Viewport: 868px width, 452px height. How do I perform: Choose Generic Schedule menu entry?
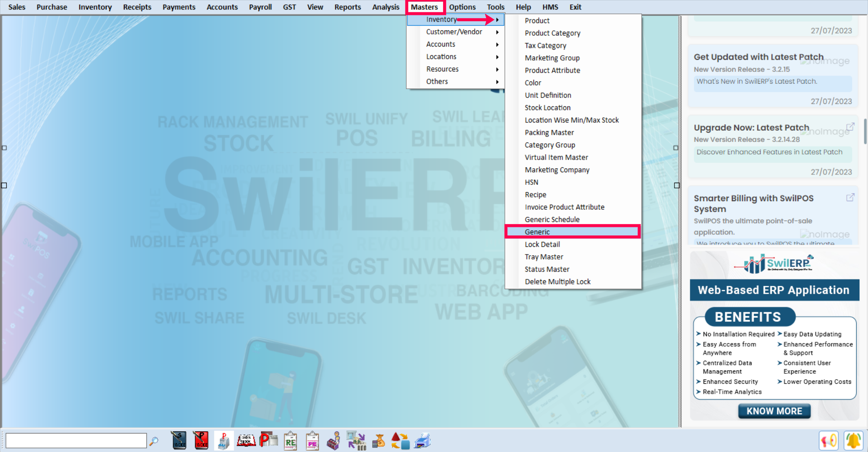point(573,220)
